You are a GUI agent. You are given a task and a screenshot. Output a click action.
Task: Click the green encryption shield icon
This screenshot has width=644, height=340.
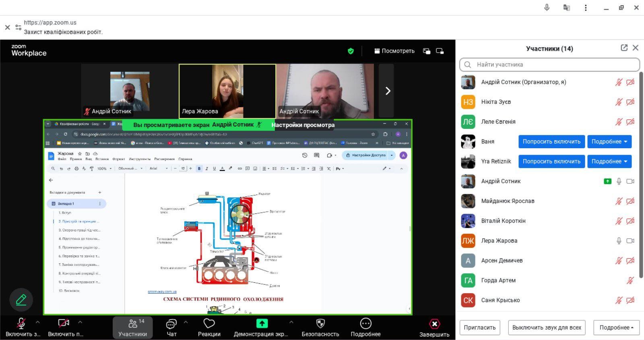point(351,51)
